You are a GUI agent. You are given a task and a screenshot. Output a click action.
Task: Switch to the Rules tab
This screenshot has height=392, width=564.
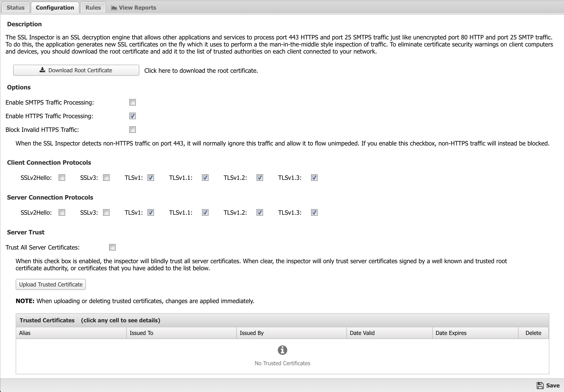pyautogui.click(x=93, y=8)
